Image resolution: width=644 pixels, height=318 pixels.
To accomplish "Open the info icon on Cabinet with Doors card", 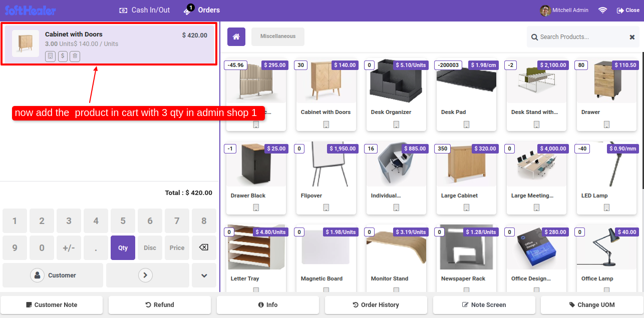I will coord(326,124).
